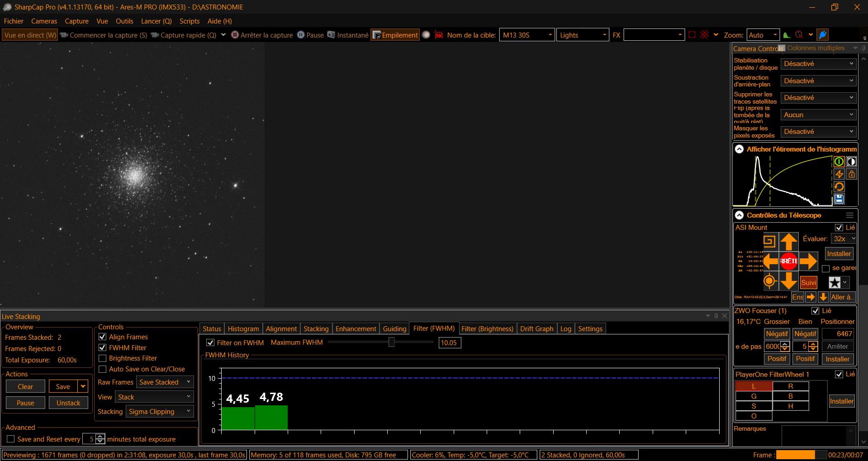Toggle the red square selection area icon
Viewport: 868px width, 461px height.
[692, 35]
